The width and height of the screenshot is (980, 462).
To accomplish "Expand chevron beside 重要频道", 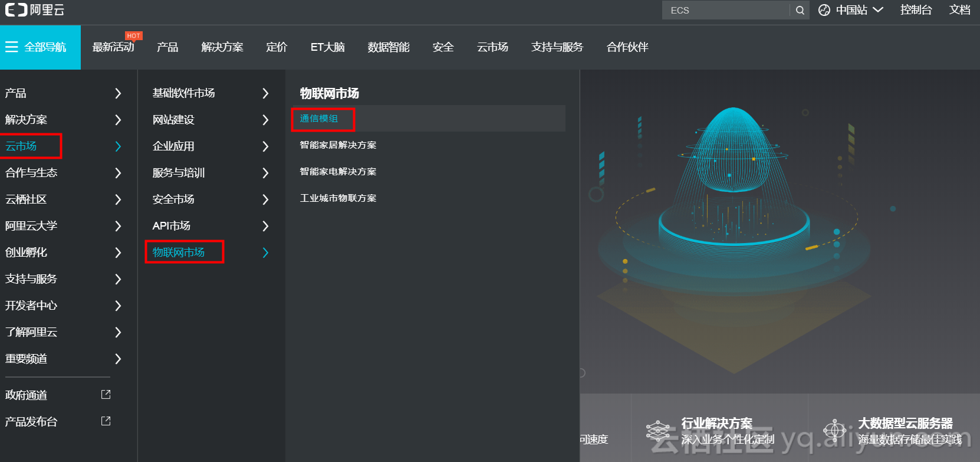I will (118, 359).
